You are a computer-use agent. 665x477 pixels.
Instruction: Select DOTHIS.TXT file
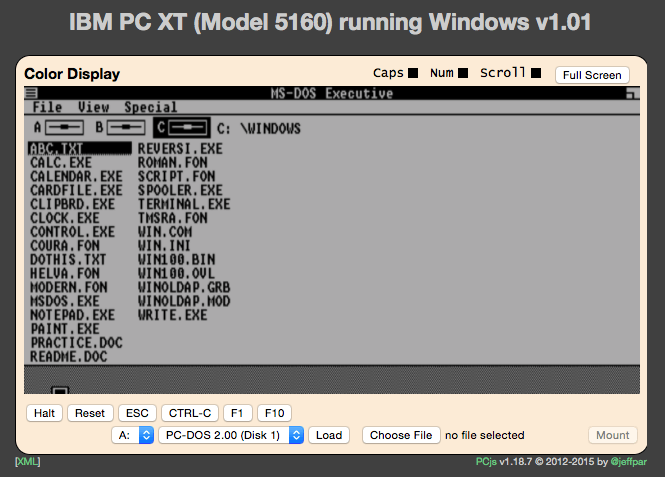(68, 260)
